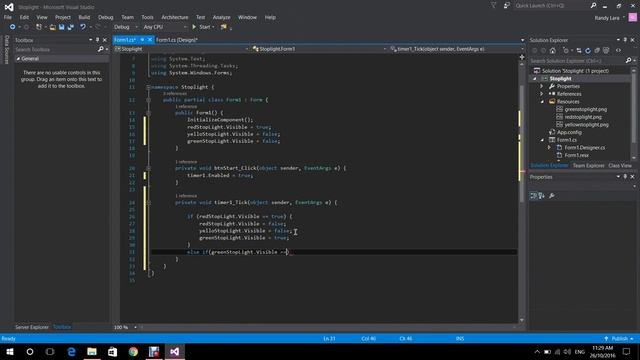Image resolution: width=640 pixels, height=360 pixels.
Task: Select Form1.resx in Solution Explorer
Action: click(x=576, y=156)
